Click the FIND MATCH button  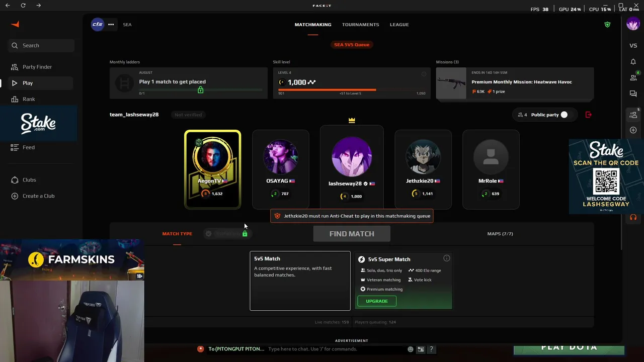(352, 234)
